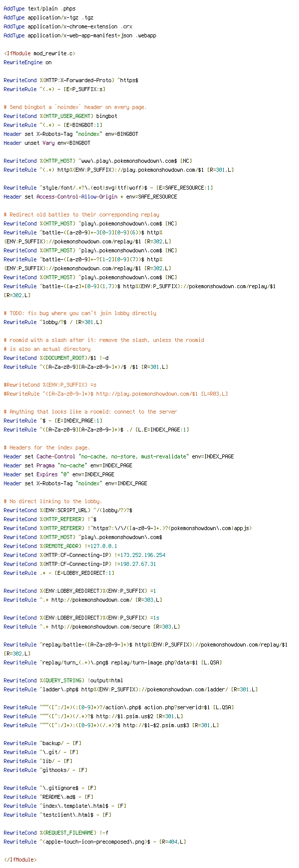
Task: Select the comment '# Anything that looks like a roomid'
Action: [90, 412]
